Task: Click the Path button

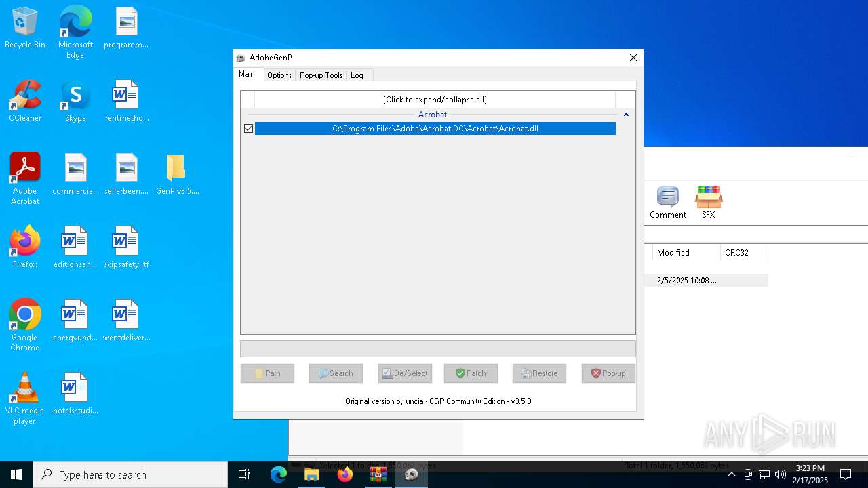Action: (x=267, y=373)
